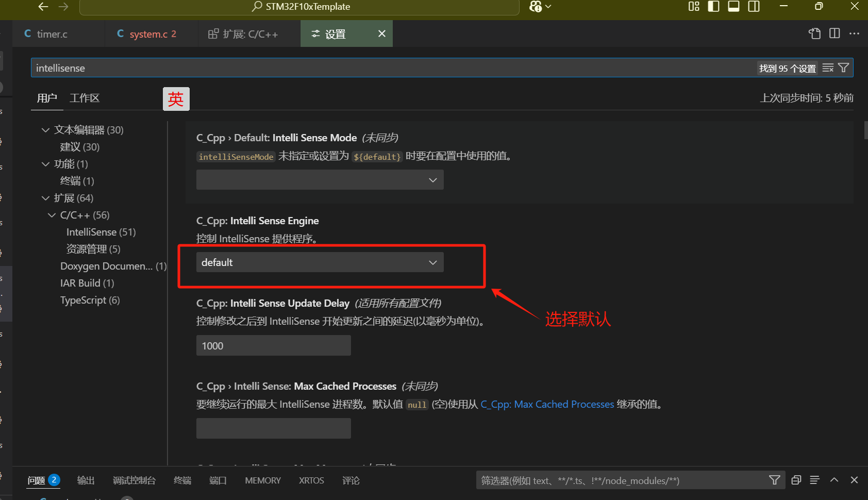Click the STM32F10xTemplate command center search
Screen dimensions: 868x500
[299, 7]
